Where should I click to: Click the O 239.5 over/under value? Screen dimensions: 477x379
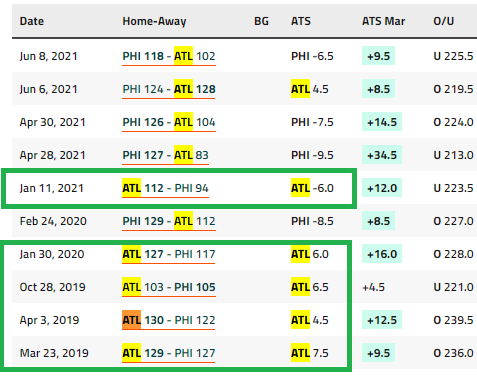(453, 320)
